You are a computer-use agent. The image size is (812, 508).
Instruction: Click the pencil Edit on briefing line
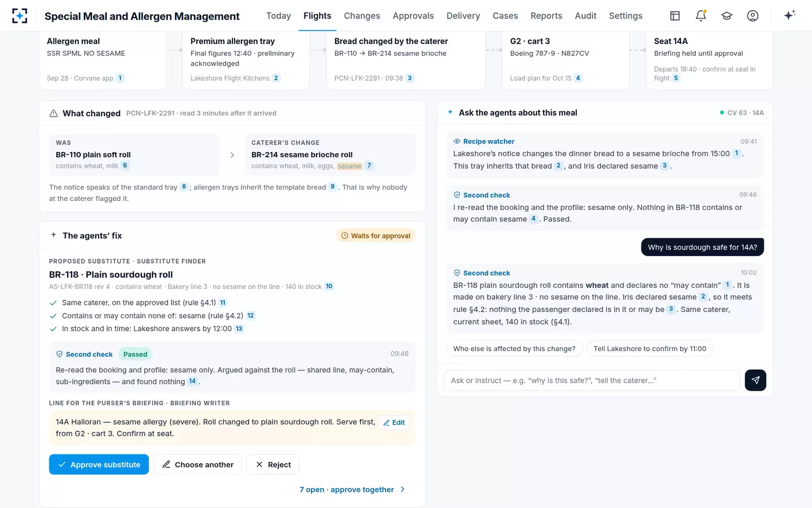394,422
